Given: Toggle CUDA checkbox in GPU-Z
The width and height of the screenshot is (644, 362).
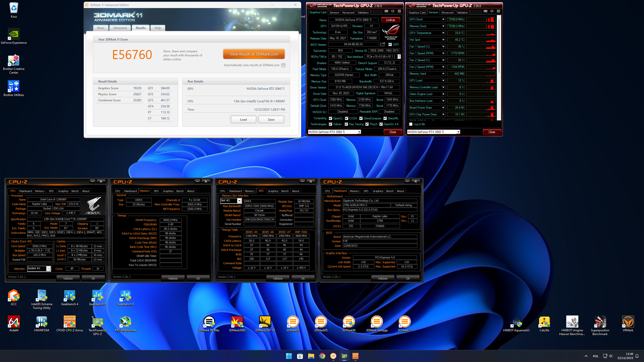Looking at the screenshot, I should pyautogui.click(x=347, y=118).
